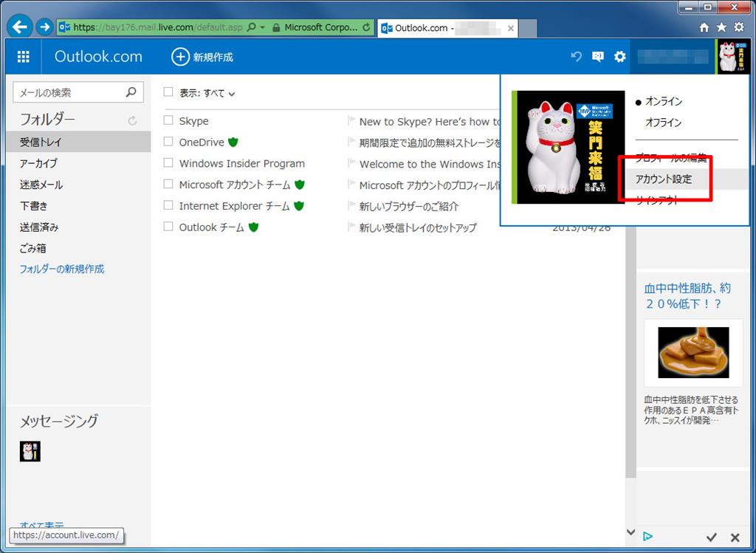
Task: Click green shield icon next to OneDrive
Action: 233,142
